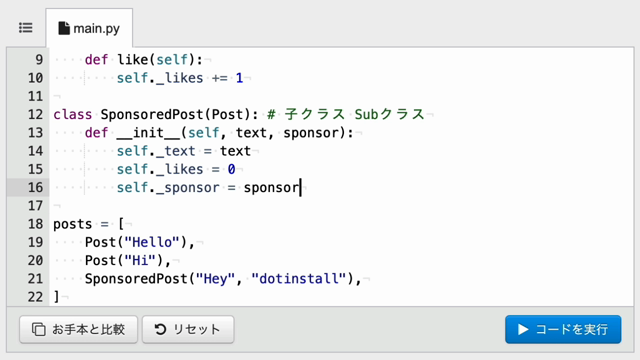This screenshot has height=360, width=640.
Task: Run code with コードを実行 button
Action: click(563, 329)
